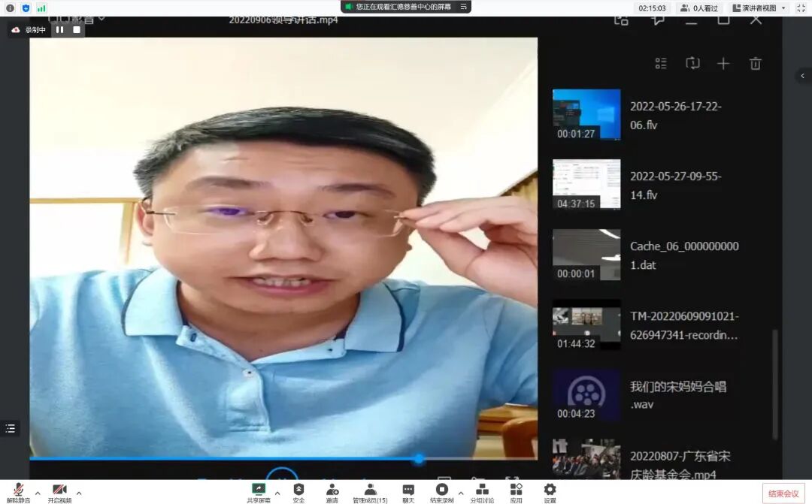Pause the ongoing meeting recording
Screen dimensions: 812x504
coord(59,29)
